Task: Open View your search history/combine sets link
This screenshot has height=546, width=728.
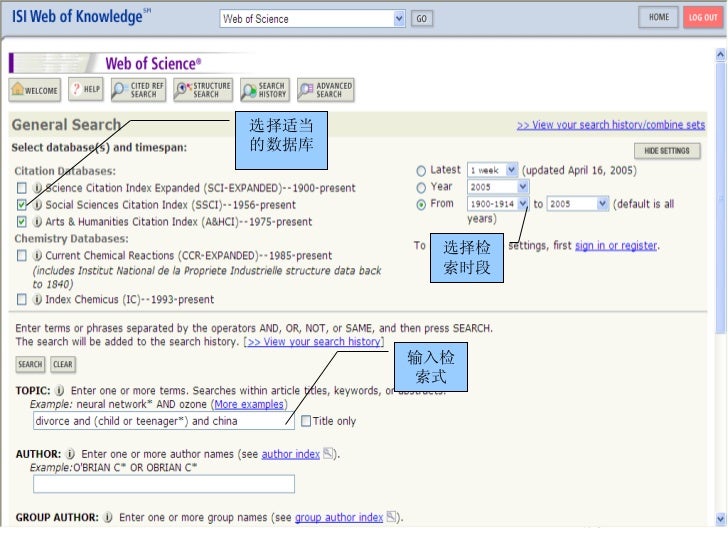Action: pyautogui.click(x=611, y=125)
